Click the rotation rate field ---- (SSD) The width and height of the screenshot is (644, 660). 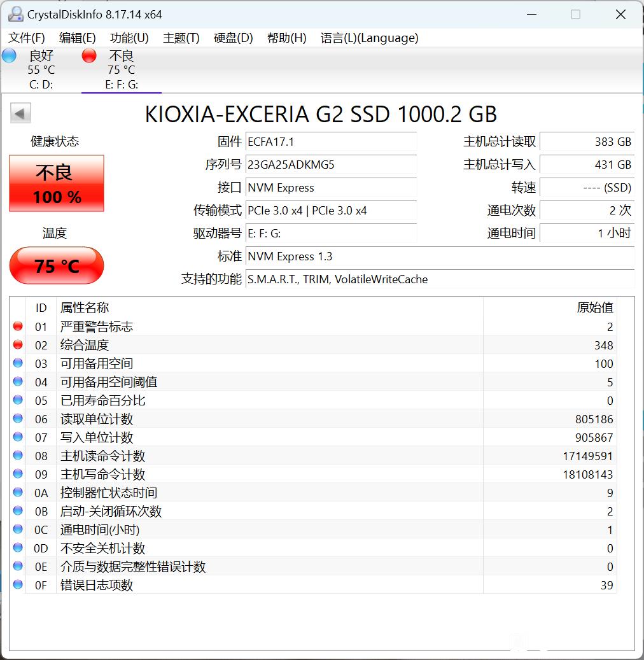[587, 187]
